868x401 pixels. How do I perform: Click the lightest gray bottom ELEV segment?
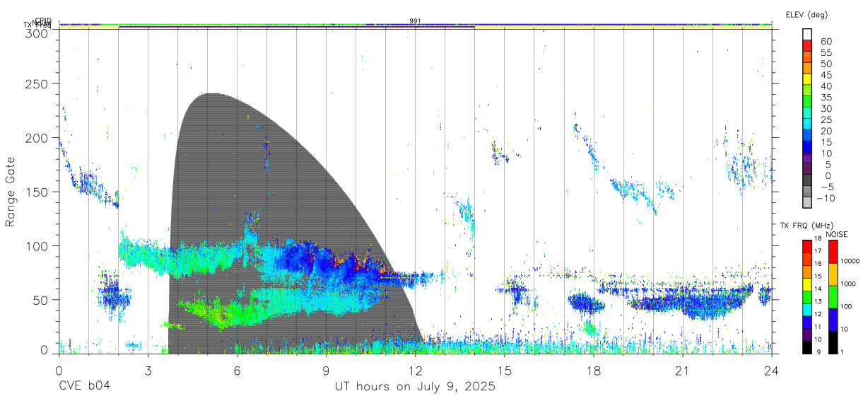point(807,203)
